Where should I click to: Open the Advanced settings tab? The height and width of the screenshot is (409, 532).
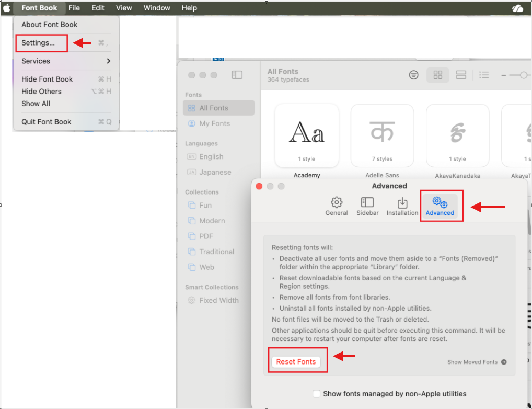pyautogui.click(x=440, y=206)
